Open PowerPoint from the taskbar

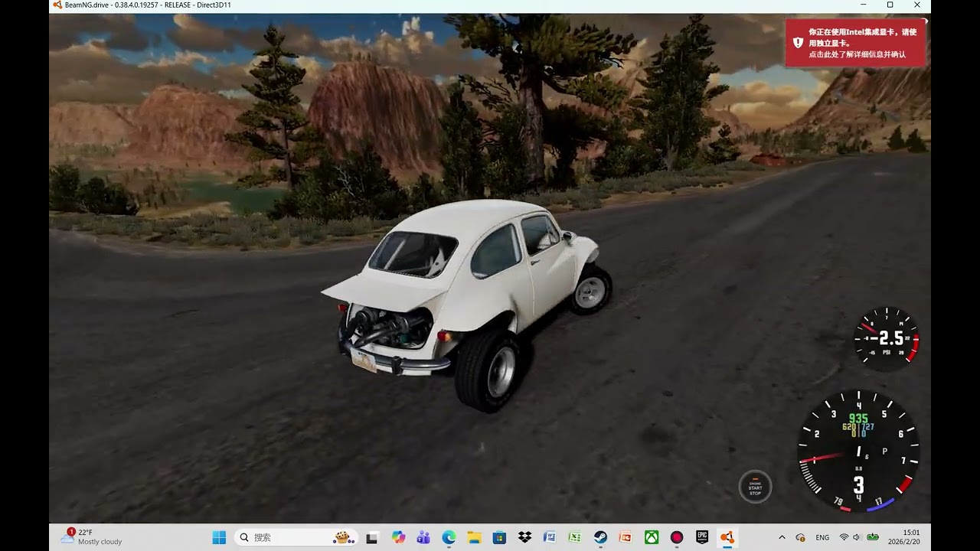click(626, 537)
